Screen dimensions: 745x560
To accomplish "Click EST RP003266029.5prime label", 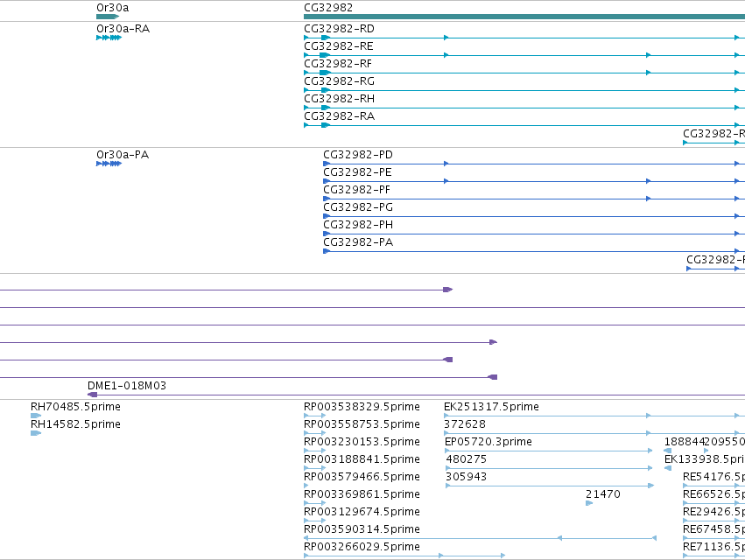I will [362, 547].
